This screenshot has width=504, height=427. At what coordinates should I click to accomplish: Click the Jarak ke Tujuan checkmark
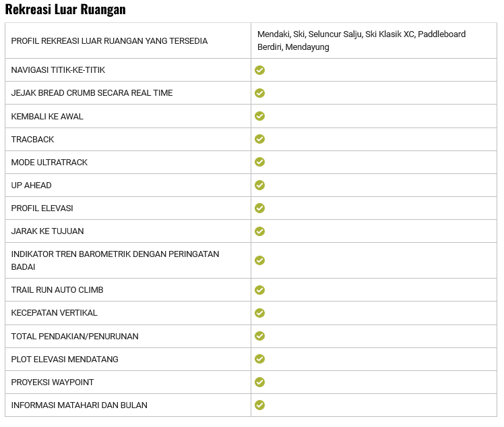[259, 231]
